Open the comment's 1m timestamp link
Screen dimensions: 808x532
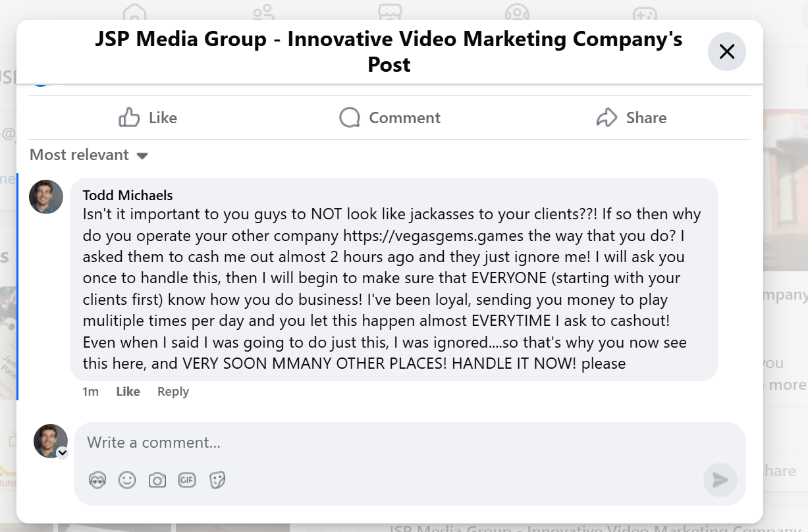pyautogui.click(x=90, y=392)
